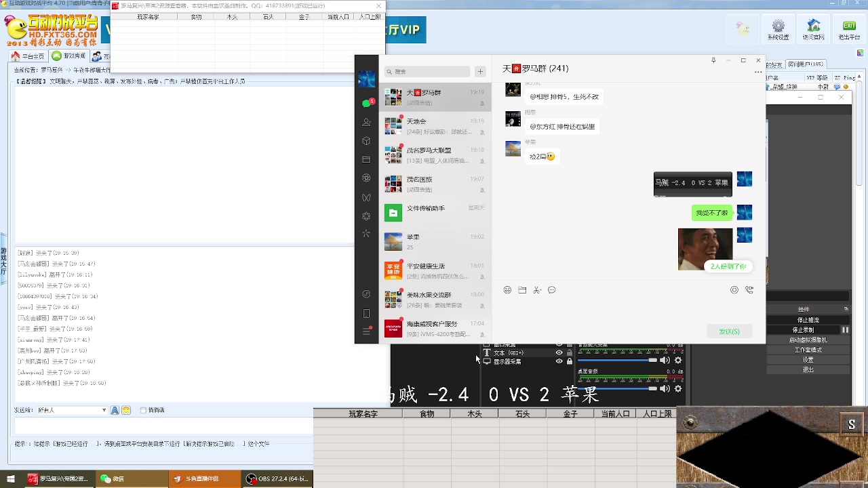The height and width of the screenshot is (488, 868).
Task: Open WeChat phone icon in sidebar
Action: (x=366, y=313)
